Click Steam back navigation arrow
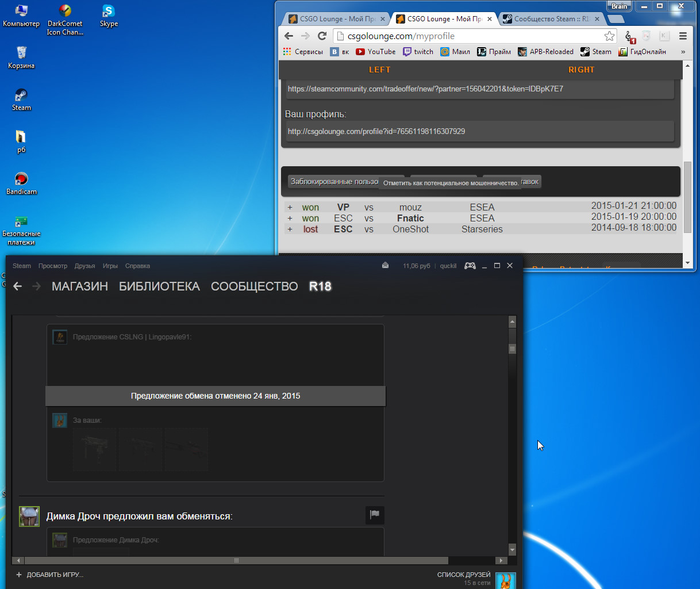Viewport: 700px width, 589px height. [18, 286]
